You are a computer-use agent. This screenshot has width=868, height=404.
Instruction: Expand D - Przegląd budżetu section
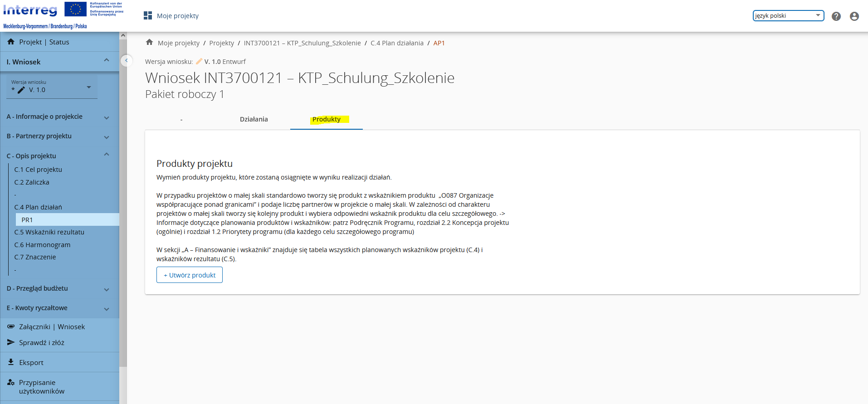58,289
